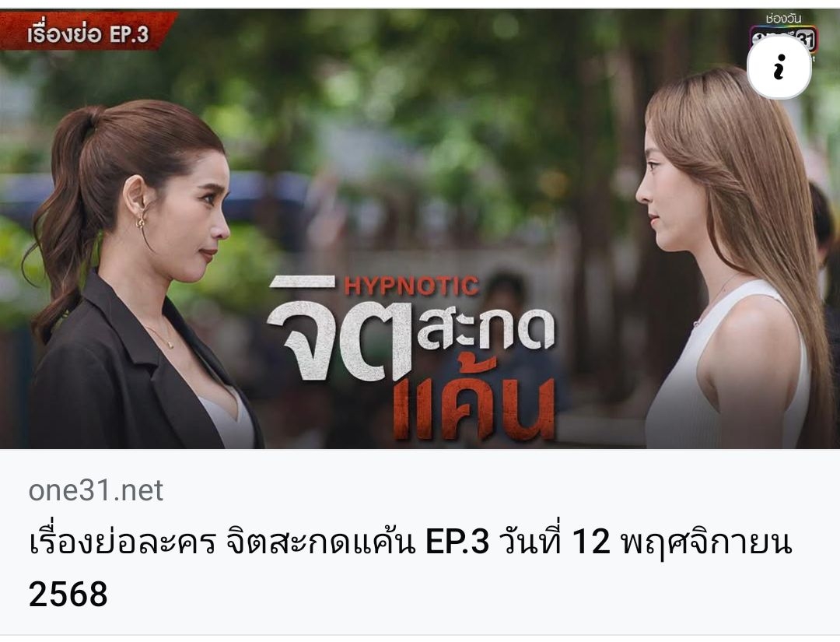Screen dimensions: 840x642
Task: Open the one31.net source link
Action: click(96, 489)
